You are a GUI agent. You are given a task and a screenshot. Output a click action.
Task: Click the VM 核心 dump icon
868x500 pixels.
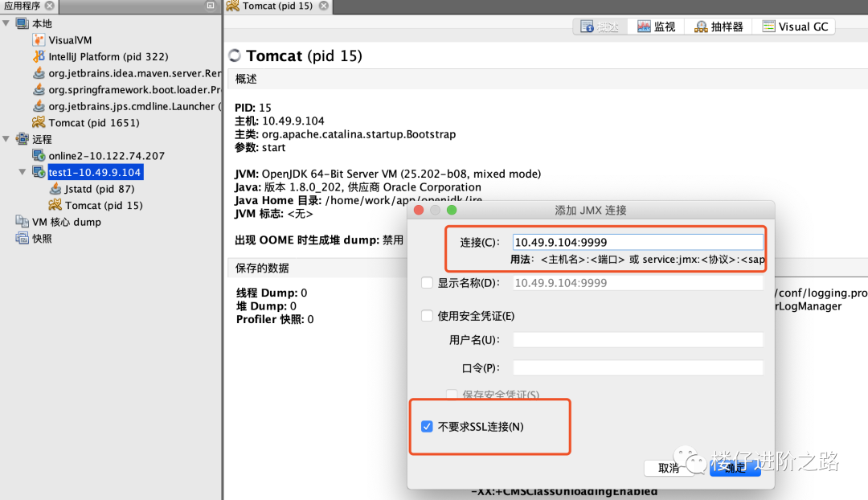point(23,222)
